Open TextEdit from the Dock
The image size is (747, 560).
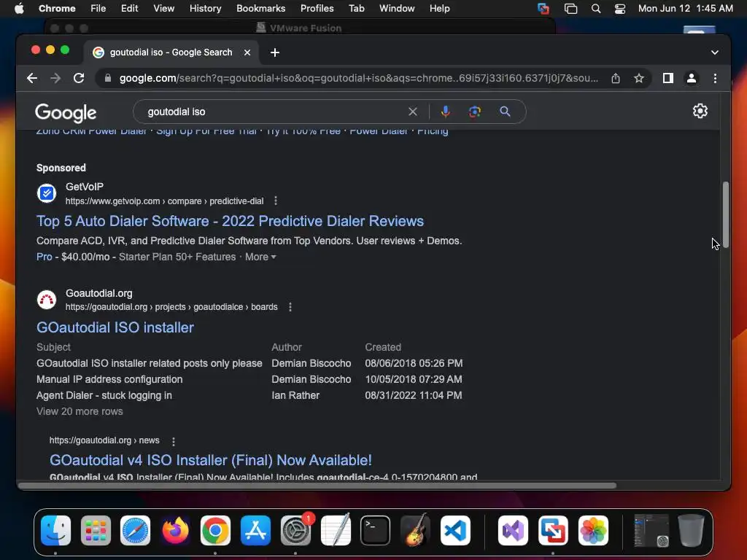tap(336, 531)
